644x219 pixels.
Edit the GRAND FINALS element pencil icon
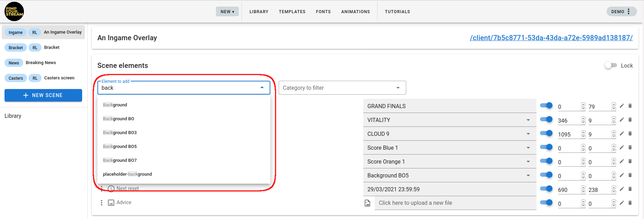[x=622, y=106]
